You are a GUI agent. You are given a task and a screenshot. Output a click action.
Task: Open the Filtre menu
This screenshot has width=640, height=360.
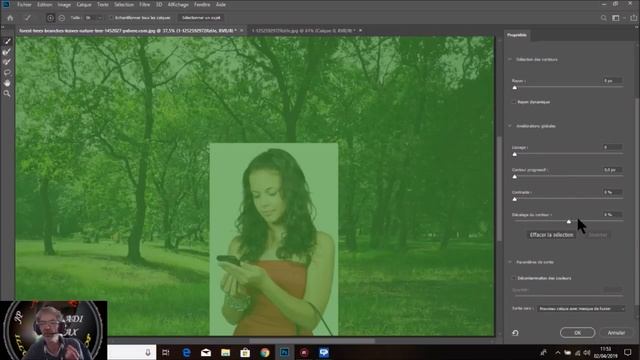point(144,4)
